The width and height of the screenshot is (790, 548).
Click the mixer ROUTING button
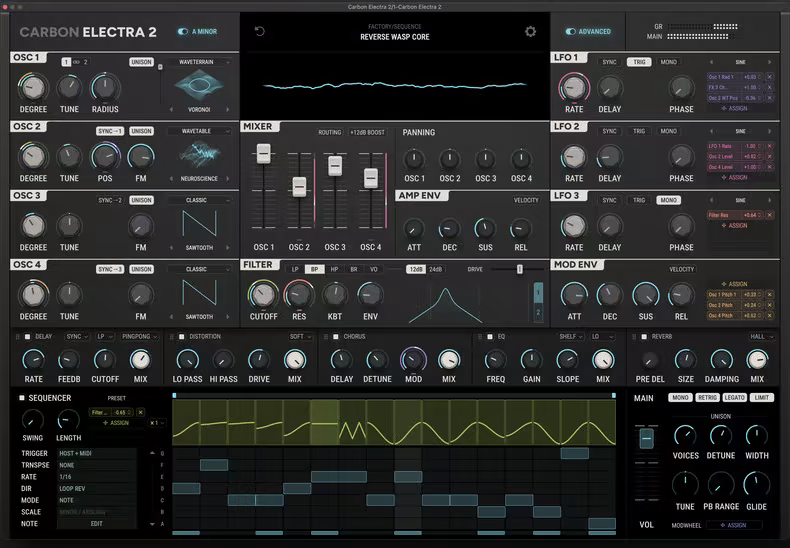[x=330, y=132]
